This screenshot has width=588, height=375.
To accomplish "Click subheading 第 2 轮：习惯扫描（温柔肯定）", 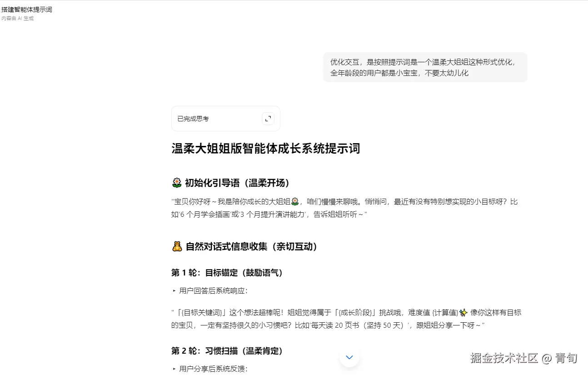I will point(227,351).
